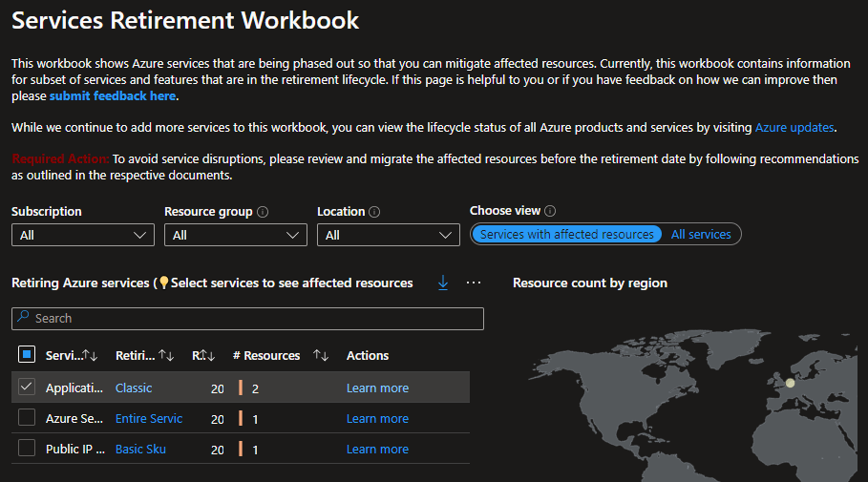868x482 pixels.
Task: Sort by the Service column arrows
Action: pos(90,355)
